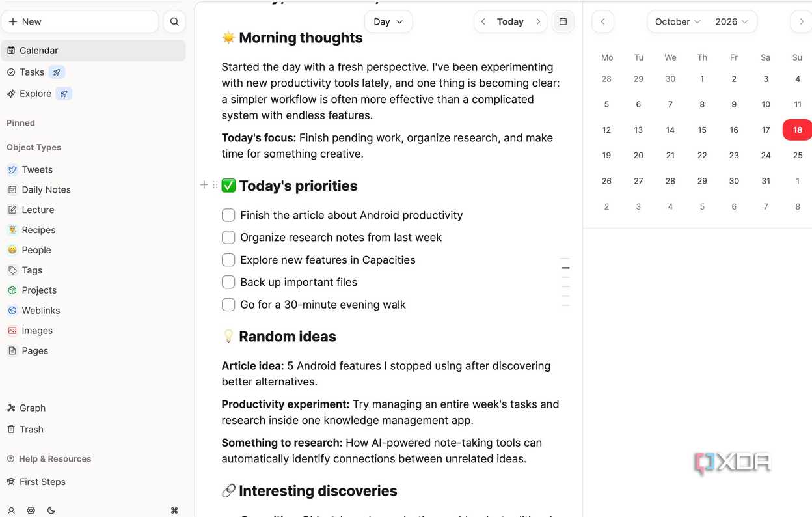Click the rocket badge next to Tasks
The image size is (812, 517).
coord(57,72)
